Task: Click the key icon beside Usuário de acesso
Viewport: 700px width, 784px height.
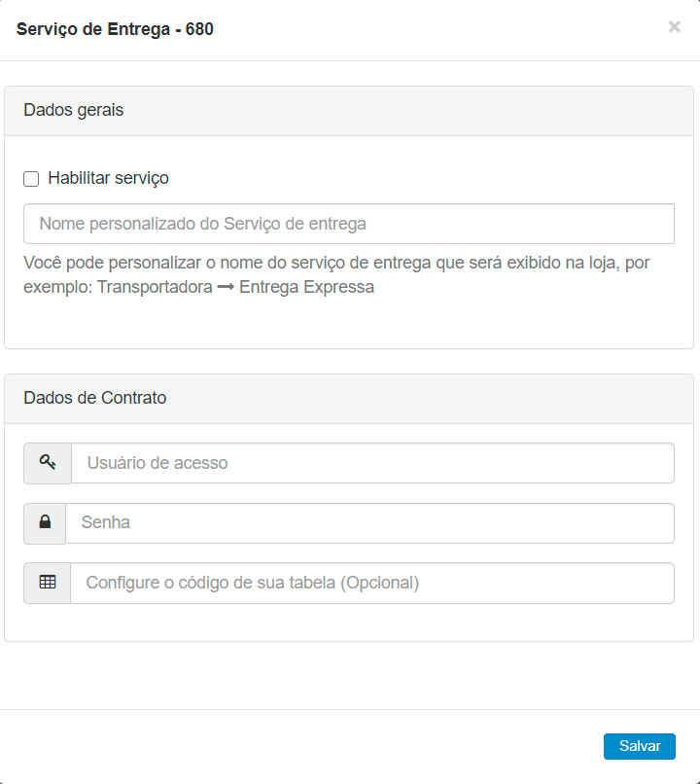Action: (x=48, y=463)
